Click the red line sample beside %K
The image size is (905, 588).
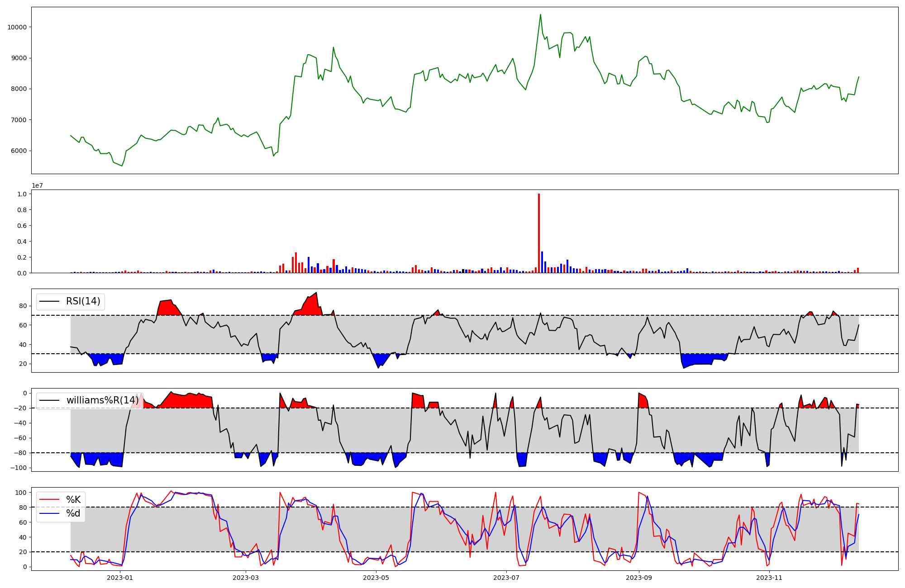click(x=49, y=500)
